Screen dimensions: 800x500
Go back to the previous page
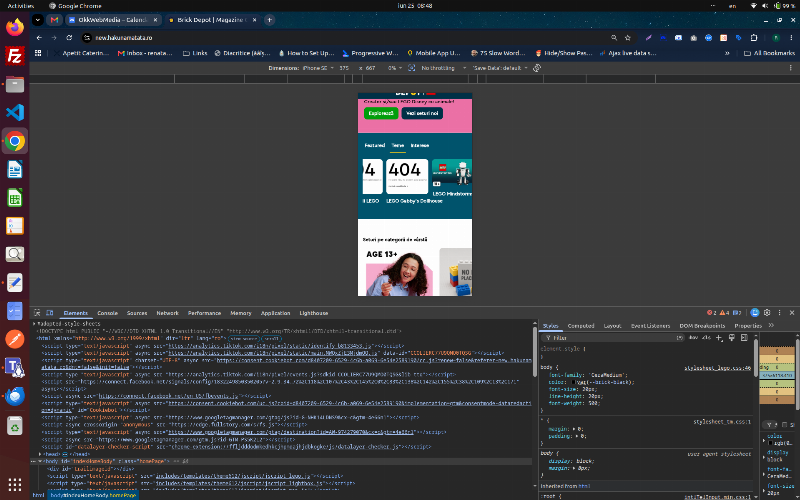click(39, 38)
